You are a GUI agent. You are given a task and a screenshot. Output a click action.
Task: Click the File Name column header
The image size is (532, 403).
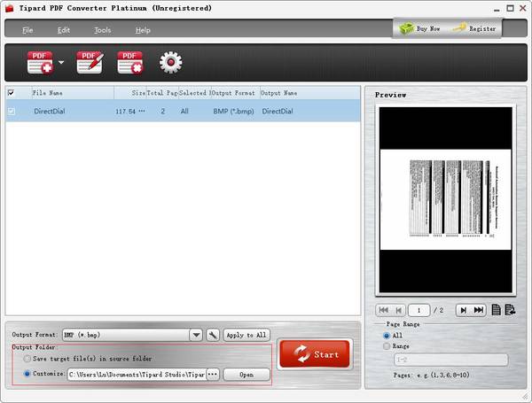[73, 93]
